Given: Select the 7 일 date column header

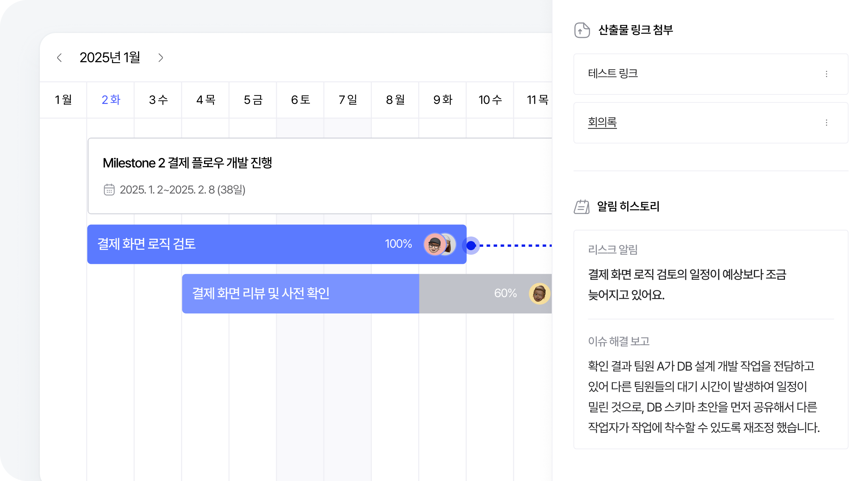Looking at the screenshot, I should coord(347,99).
